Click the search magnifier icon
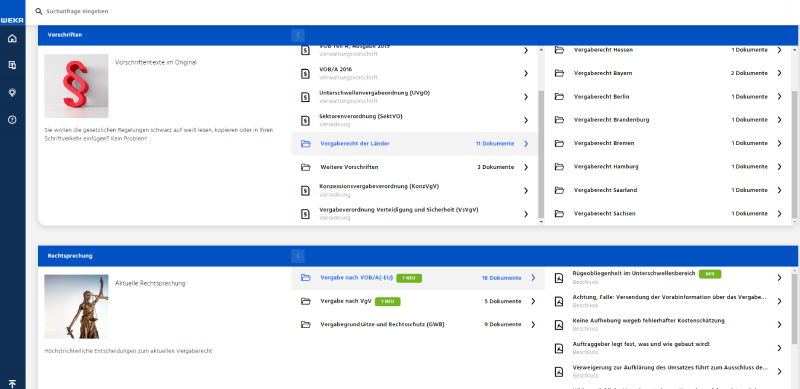Viewport: 800px width, 389px height. click(x=39, y=11)
